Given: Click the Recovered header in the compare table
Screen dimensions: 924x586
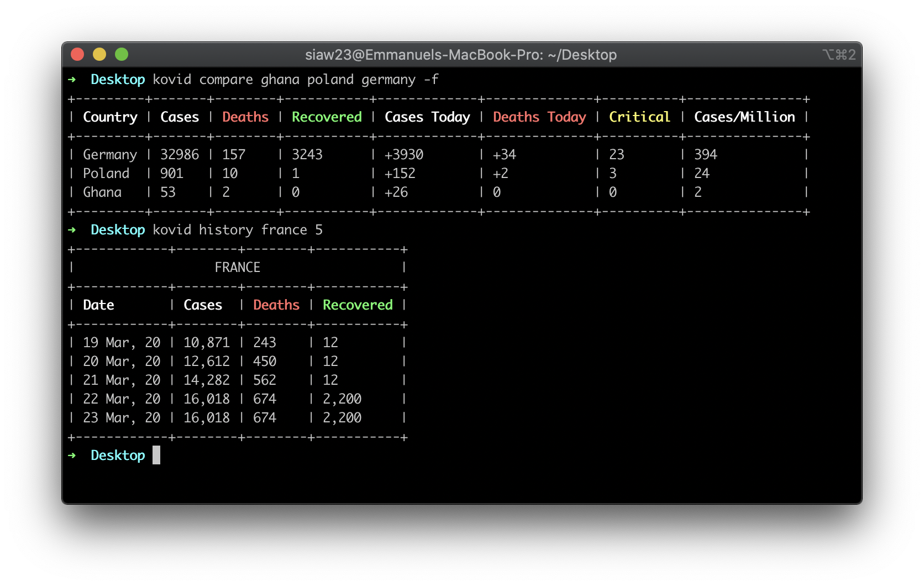Looking at the screenshot, I should (x=327, y=117).
